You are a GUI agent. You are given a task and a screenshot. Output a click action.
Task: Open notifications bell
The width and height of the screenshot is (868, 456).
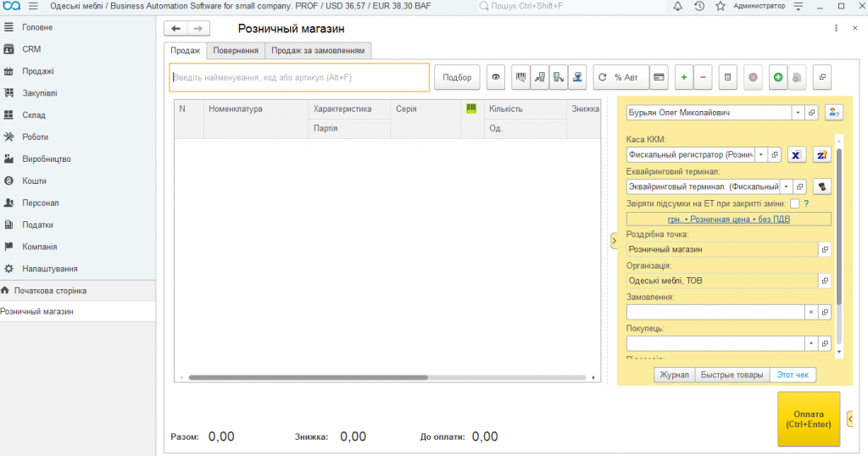(x=677, y=6)
